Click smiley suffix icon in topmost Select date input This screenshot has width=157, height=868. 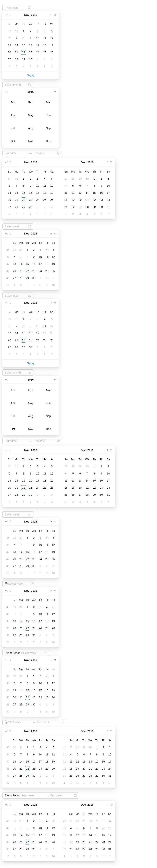tap(30, 8)
